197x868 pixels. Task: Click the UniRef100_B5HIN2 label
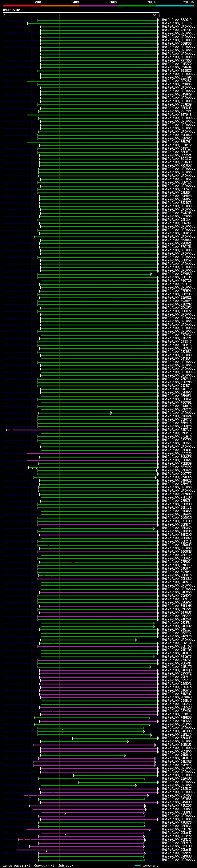[x=176, y=829]
